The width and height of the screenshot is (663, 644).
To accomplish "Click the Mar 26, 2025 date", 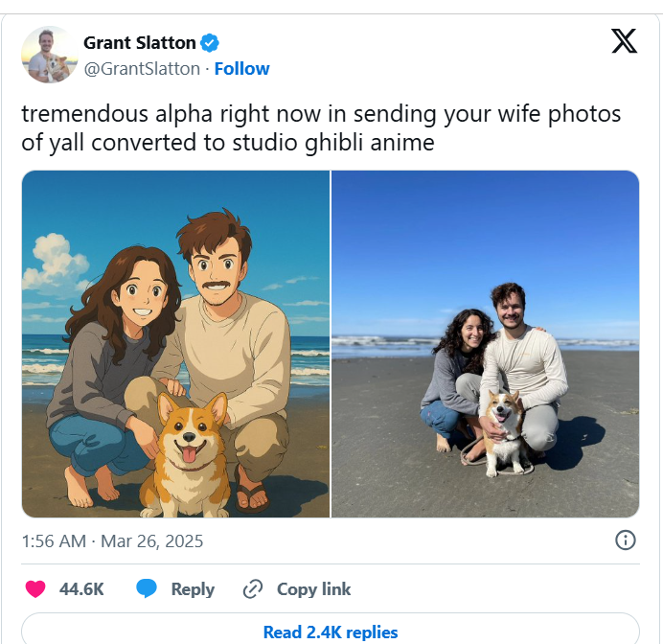I will click(x=151, y=541).
